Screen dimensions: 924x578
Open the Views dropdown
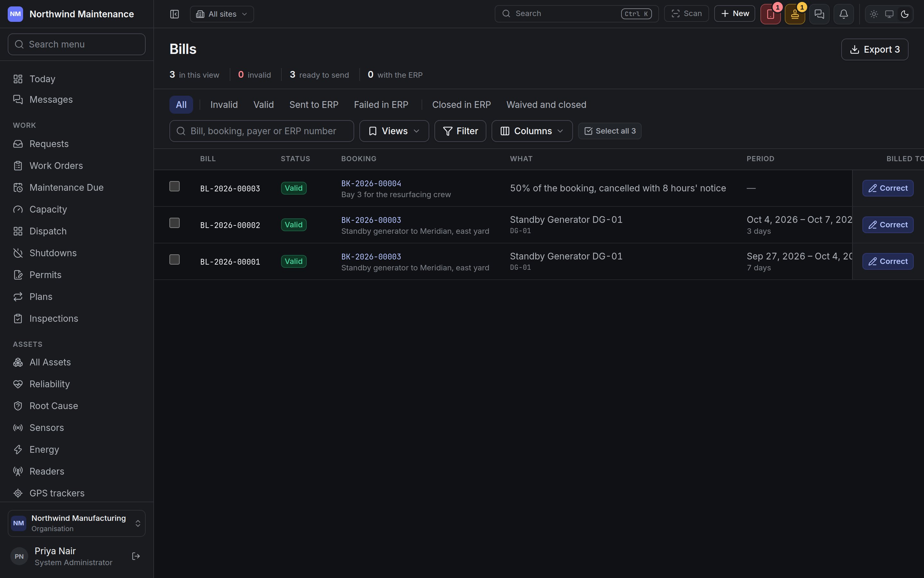point(394,131)
